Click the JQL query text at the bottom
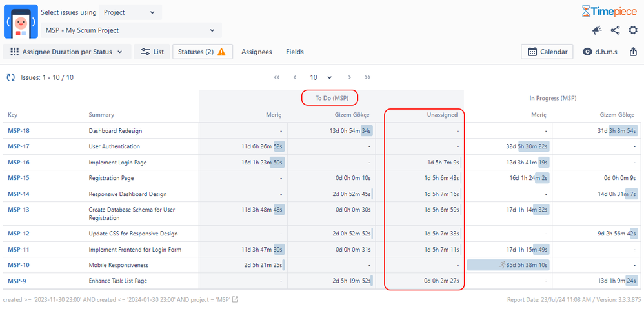644x309 pixels. 116,299
